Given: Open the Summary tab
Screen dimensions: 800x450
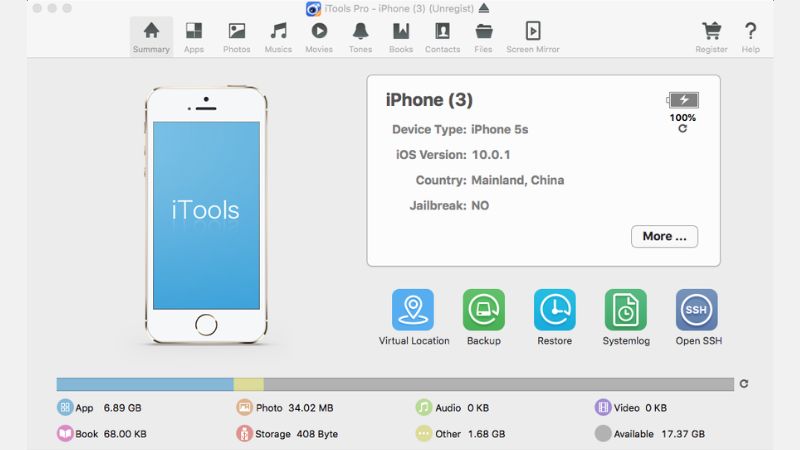Looking at the screenshot, I should (x=151, y=37).
